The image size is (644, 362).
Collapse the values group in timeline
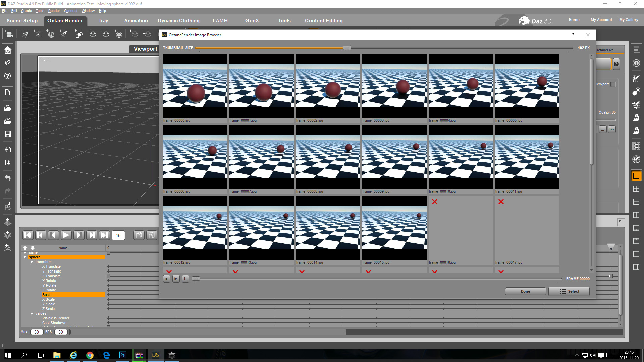pos(32,314)
